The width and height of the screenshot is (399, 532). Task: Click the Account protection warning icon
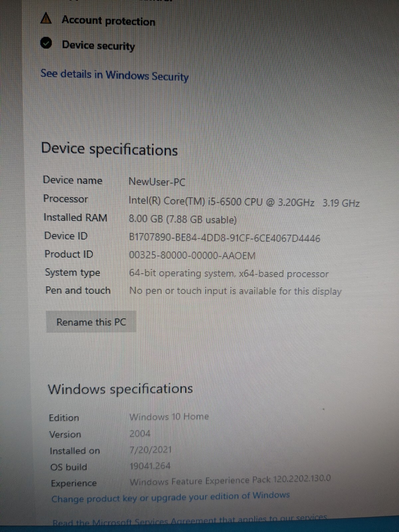46,18
